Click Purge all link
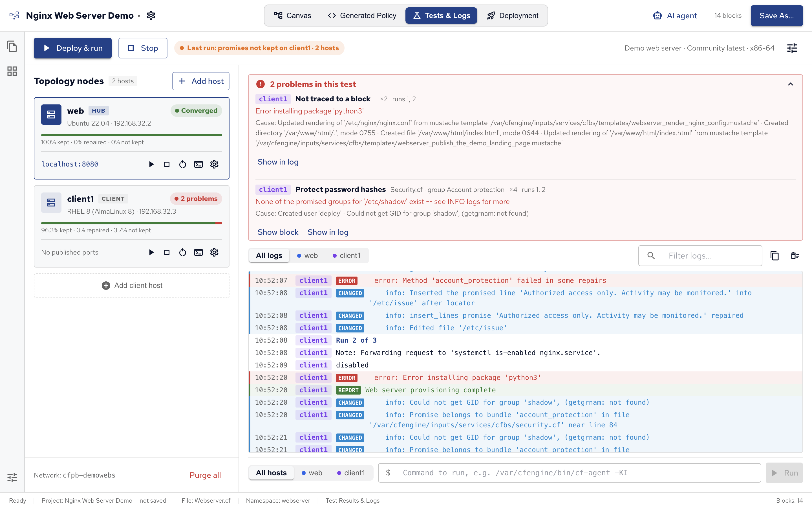Screen dimensions: 812x508 click(205, 475)
